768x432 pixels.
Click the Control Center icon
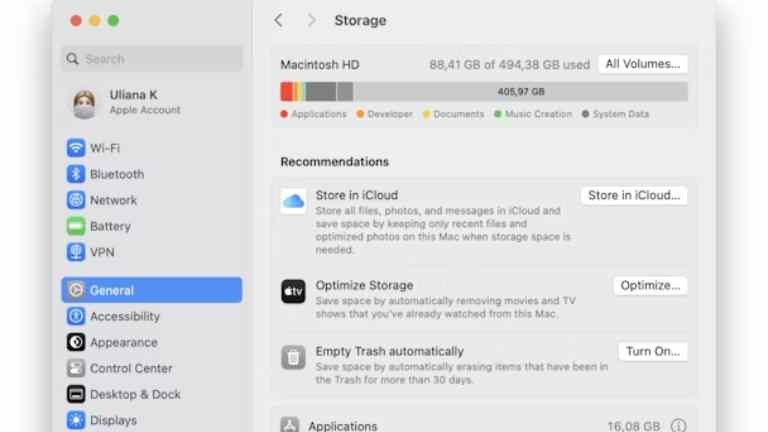click(76, 368)
